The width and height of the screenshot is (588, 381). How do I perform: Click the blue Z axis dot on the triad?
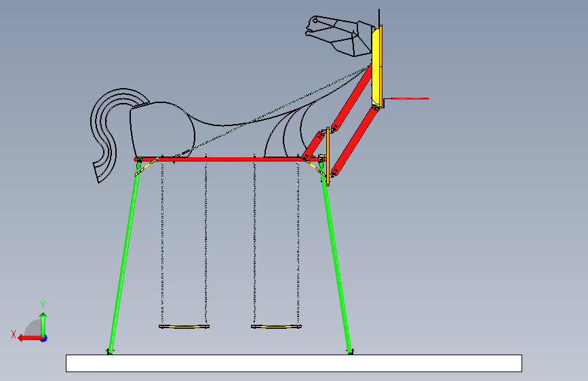click(44, 338)
